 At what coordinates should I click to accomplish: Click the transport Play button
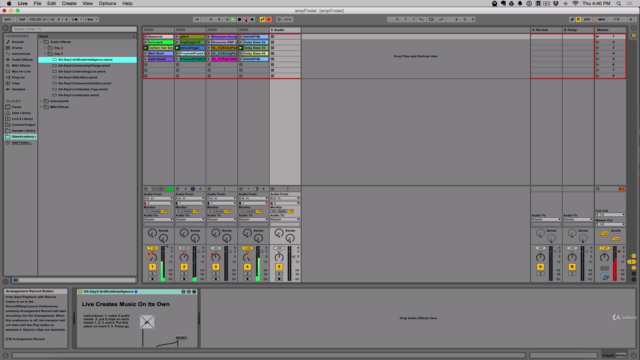[x=233, y=19]
